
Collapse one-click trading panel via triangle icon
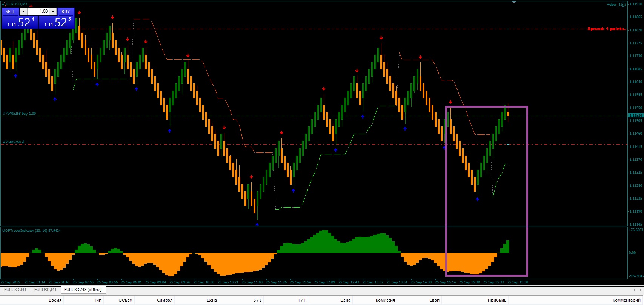[x=4, y=4]
